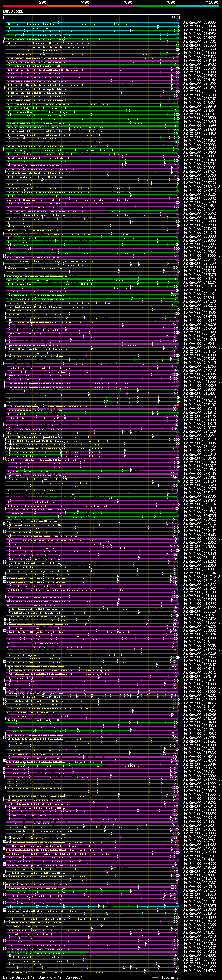Screen dimensions: 222x980
Task: Select the UniRef100_Q8GD27 label
Action: pos(199,466)
